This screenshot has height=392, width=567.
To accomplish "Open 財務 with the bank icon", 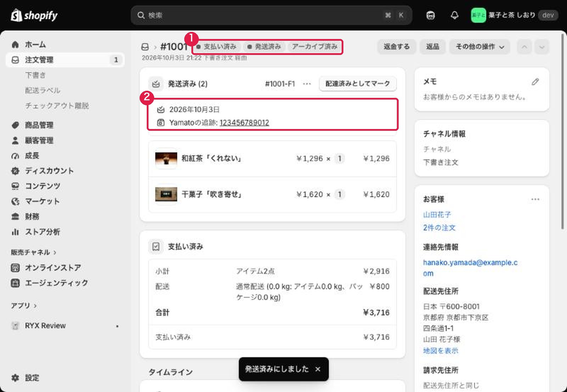I will point(65,217).
